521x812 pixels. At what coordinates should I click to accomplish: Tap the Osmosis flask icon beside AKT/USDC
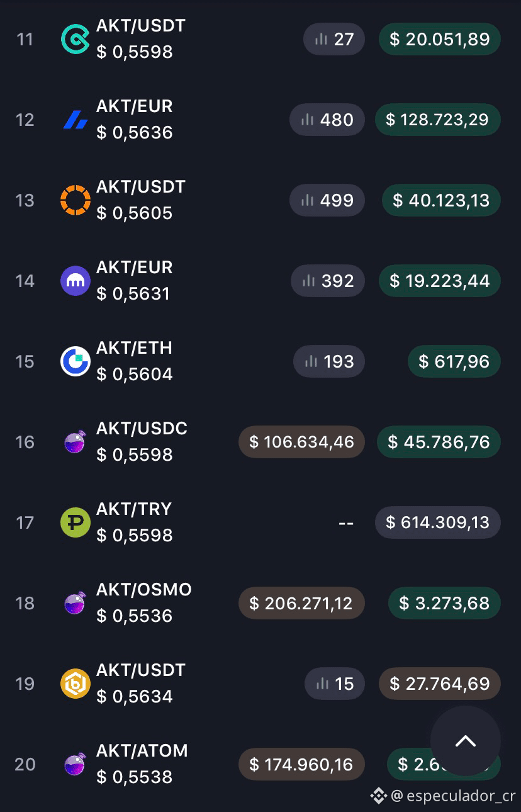coord(76,442)
